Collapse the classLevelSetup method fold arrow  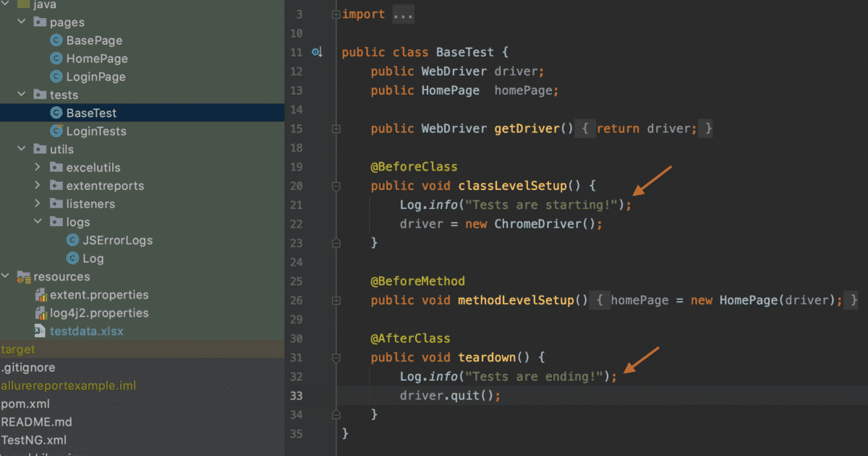pyautogui.click(x=335, y=186)
